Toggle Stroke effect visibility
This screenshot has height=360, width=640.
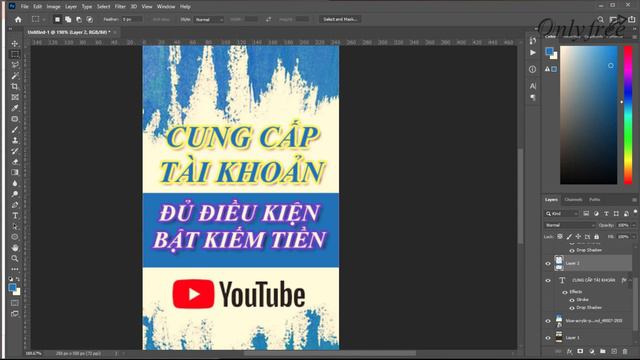coord(572,300)
